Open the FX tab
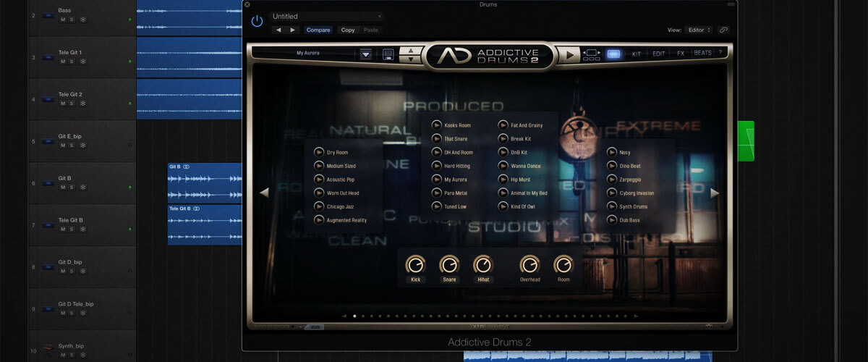 point(681,54)
